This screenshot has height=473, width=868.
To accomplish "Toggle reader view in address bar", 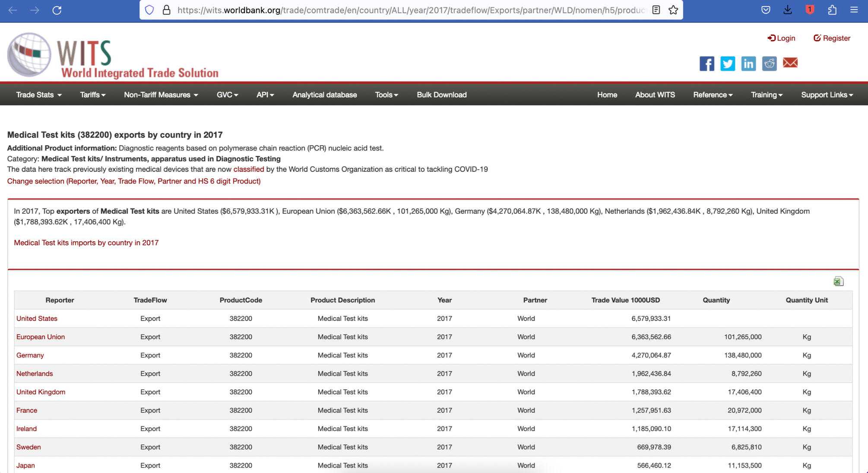I will click(x=656, y=10).
